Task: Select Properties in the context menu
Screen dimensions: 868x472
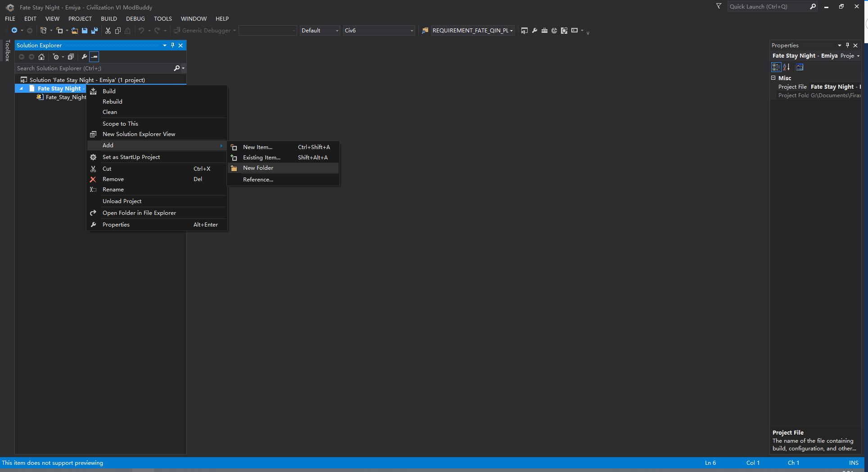Action: 157,225
